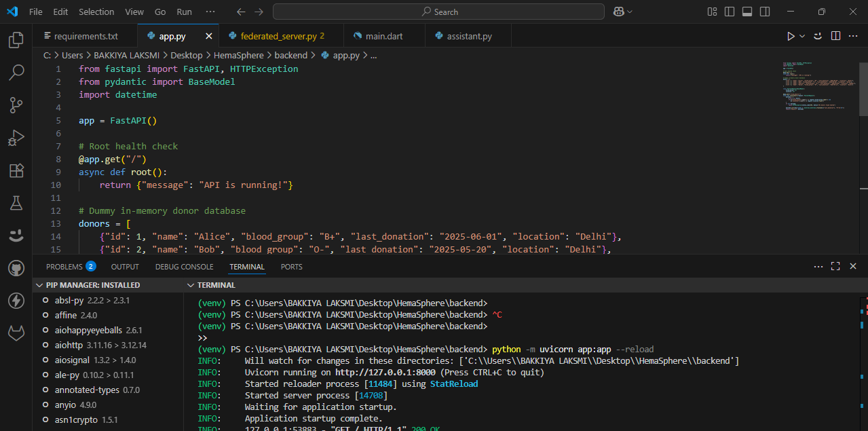Open the GitHub view in activity bar

[16, 268]
